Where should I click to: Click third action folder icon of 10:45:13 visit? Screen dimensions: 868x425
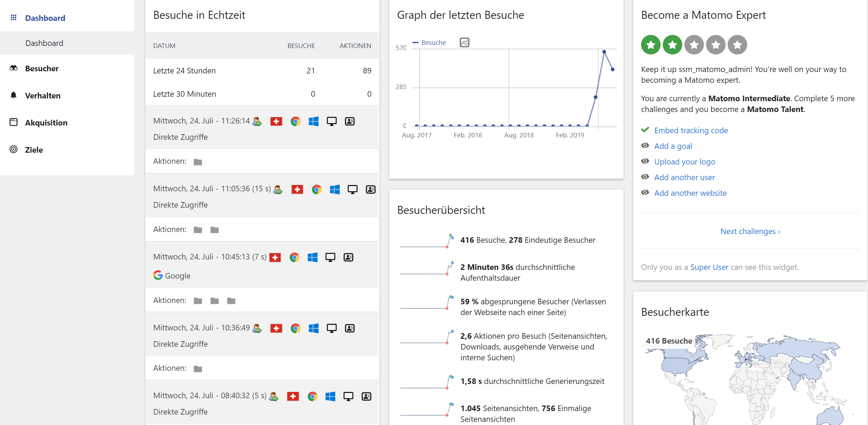point(231,301)
